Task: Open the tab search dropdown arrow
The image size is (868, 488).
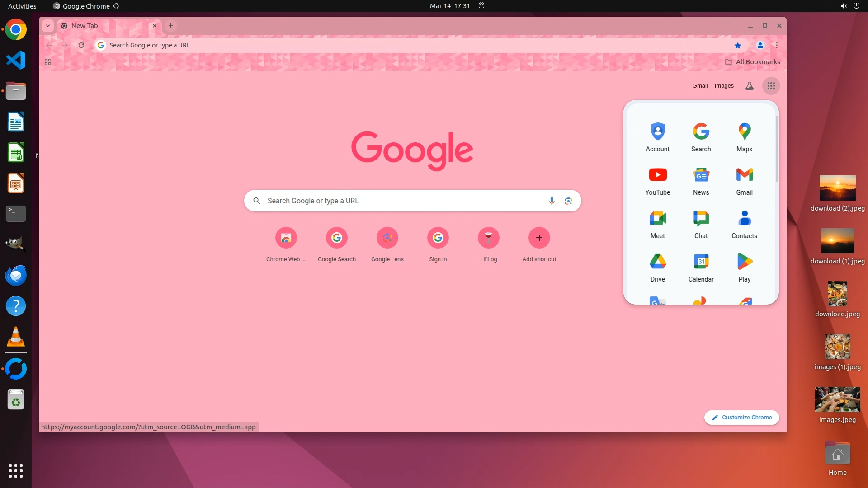Action: [47, 26]
